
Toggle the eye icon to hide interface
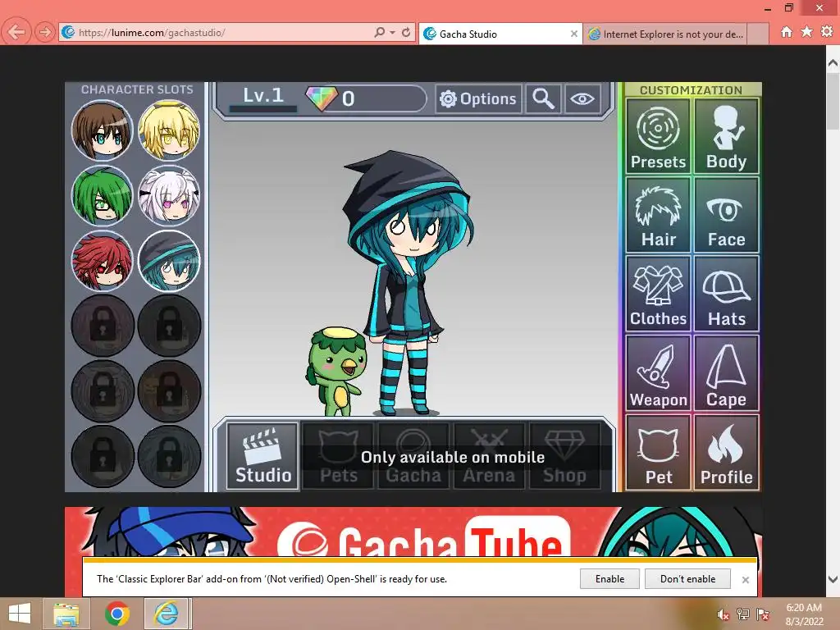click(x=582, y=98)
